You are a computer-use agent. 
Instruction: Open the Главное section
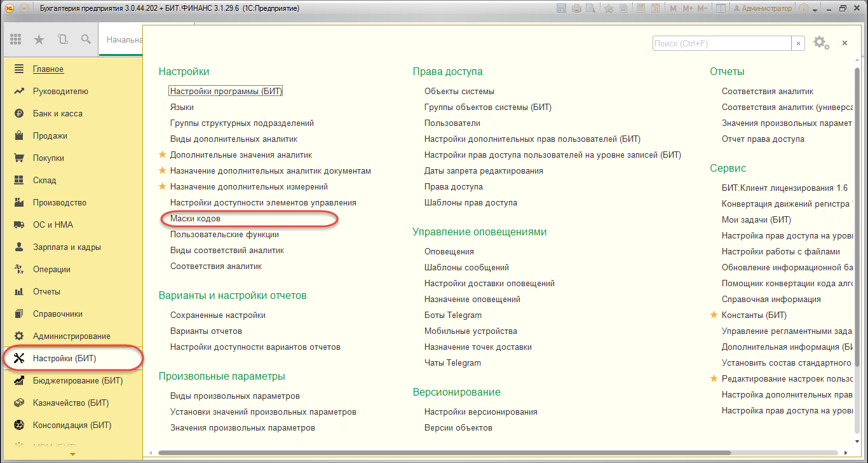click(48, 69)
